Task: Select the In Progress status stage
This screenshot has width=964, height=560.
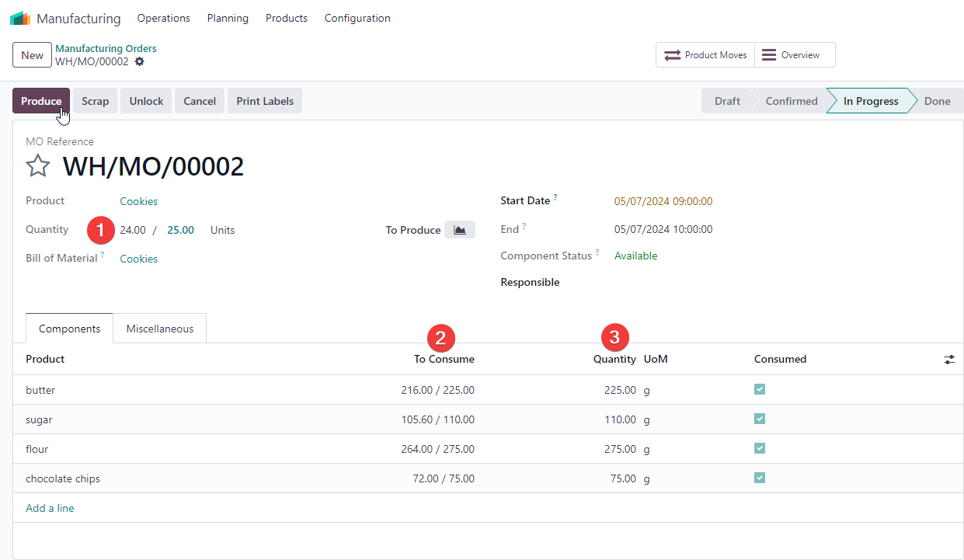Action: (x=871, y=101)
